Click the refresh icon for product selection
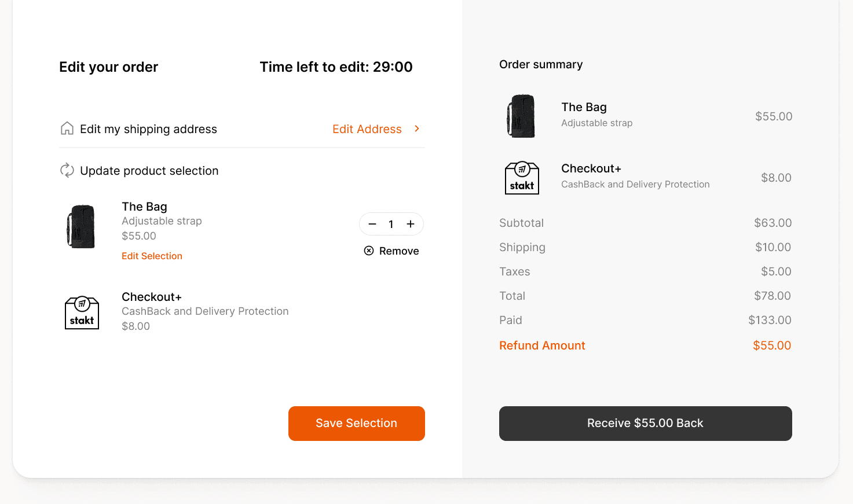The image size is (853, 504). (x=67, y=171)
